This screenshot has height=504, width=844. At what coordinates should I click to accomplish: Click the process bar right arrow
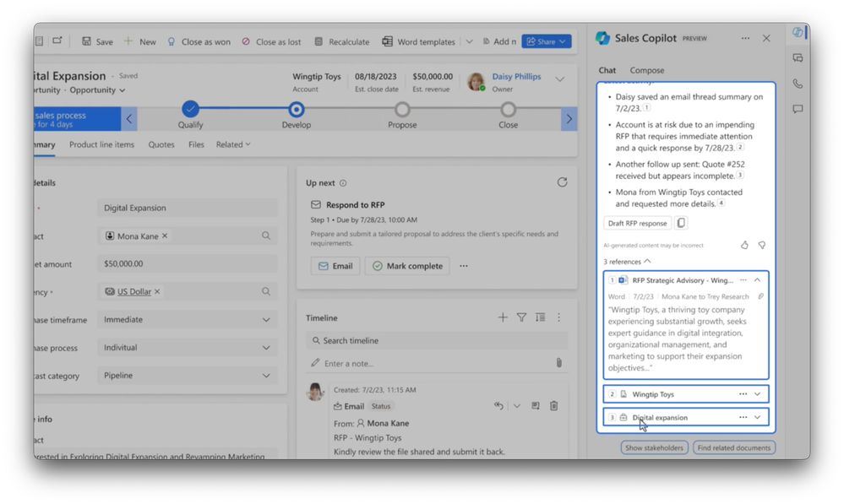[569, 119]
